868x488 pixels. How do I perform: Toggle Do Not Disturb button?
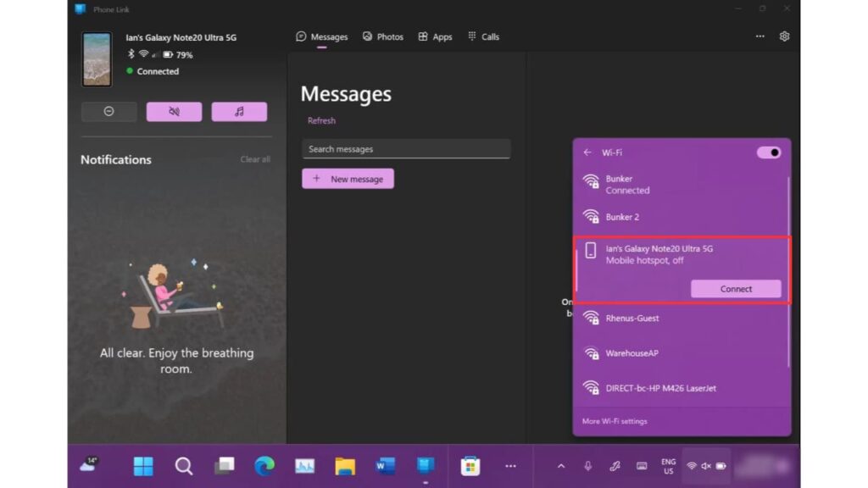109,112
